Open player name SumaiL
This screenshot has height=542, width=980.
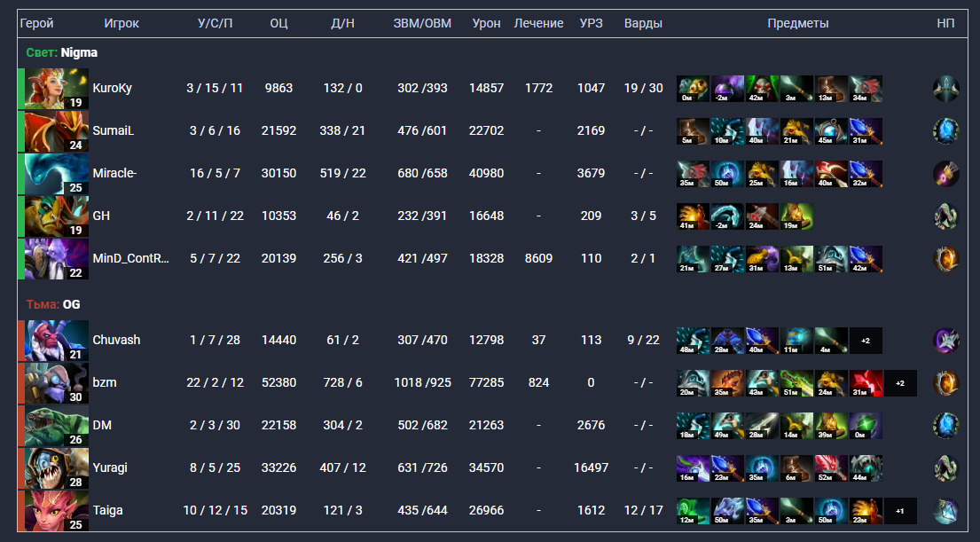113,131
